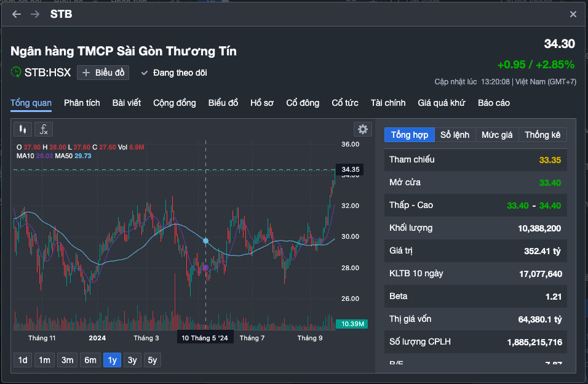
Task: Switch to the Thống kê tab
Action: pos(542,135)
